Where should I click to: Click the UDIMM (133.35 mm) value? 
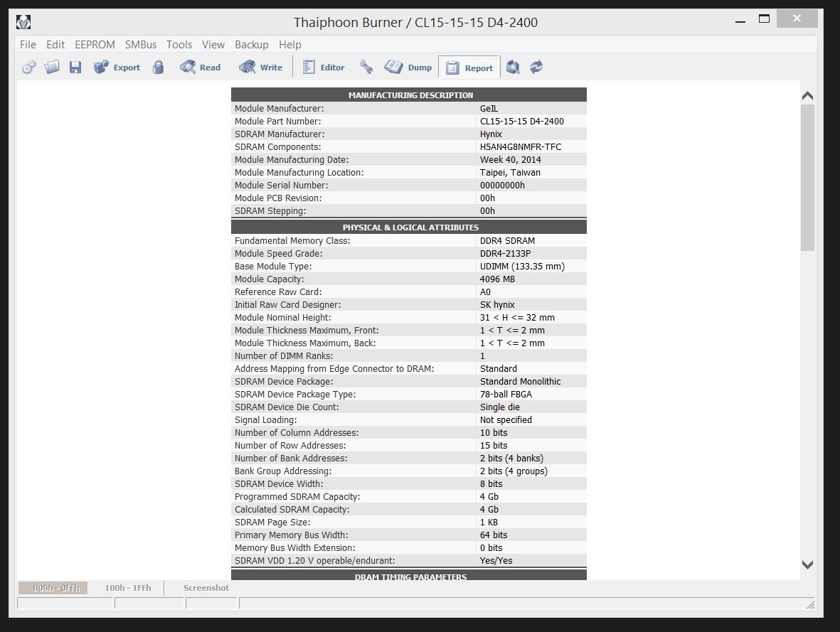point(522,266)
